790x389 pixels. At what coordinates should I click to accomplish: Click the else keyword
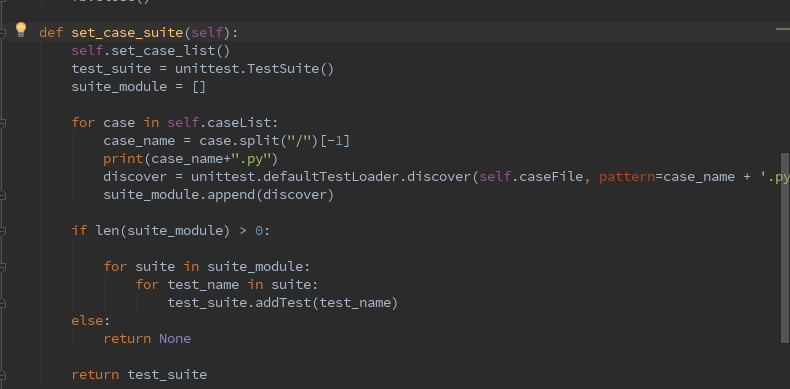[x=87, y=320]
